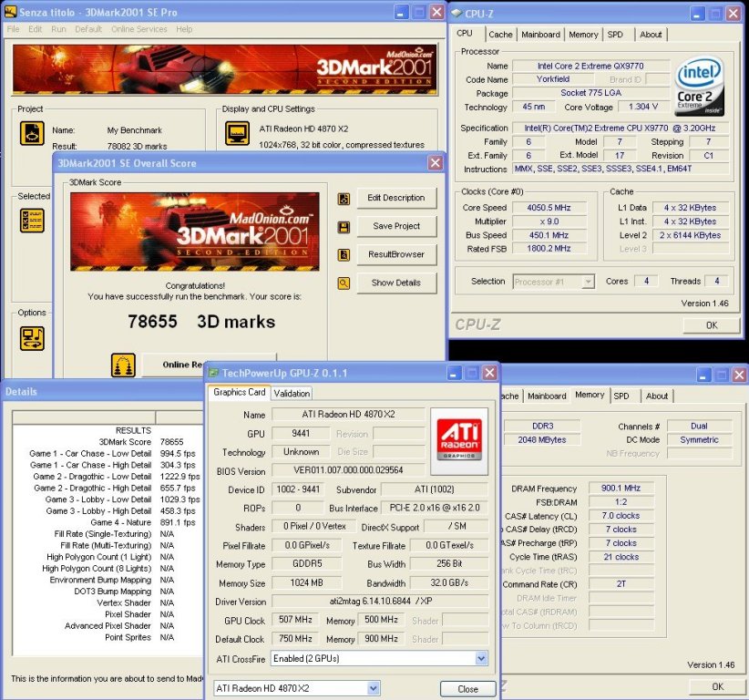Click the Online ResultBrowser icon
Image resolution: width=749 pixels, height=700 pixels.
(123, 365)
